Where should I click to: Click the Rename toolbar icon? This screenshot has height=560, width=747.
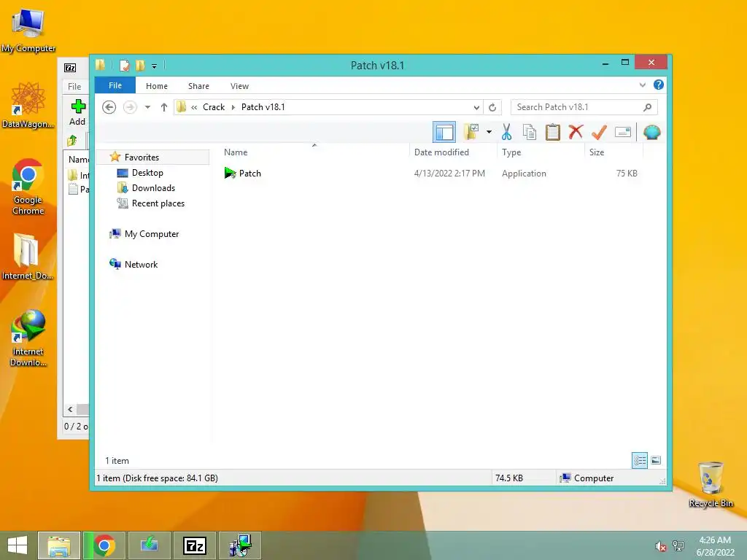point(623,132)
